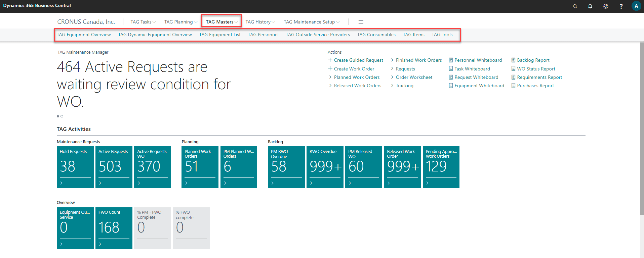
Task: Open the hamburger more-menu icon
Action: pyautogui.click(x=361, y=22)
